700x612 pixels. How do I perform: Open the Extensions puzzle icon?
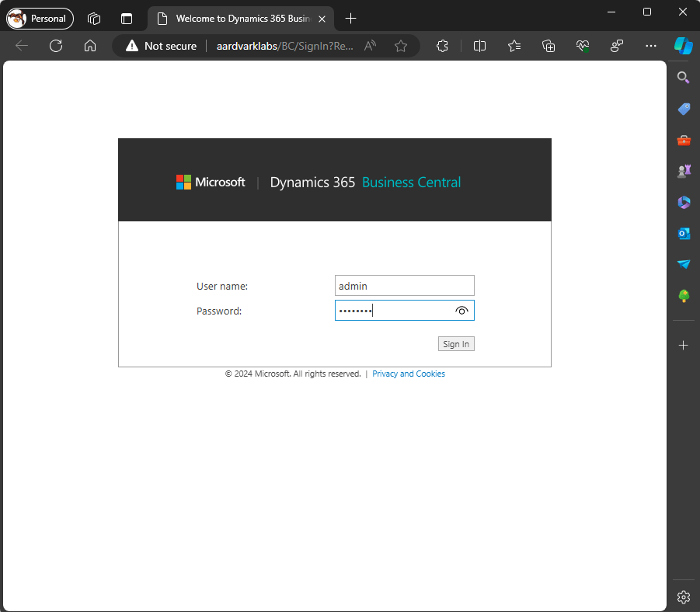(x=442, y=46)
